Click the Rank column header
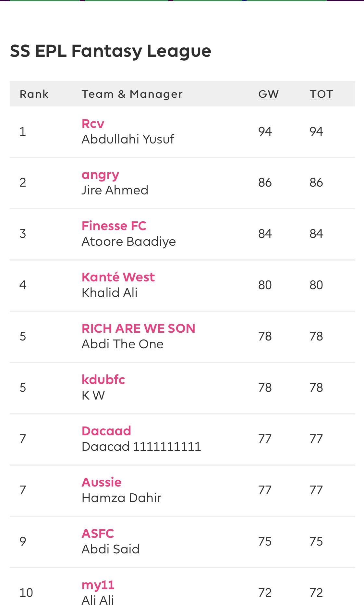Screen dimensions: 364x605 [34, 94]
